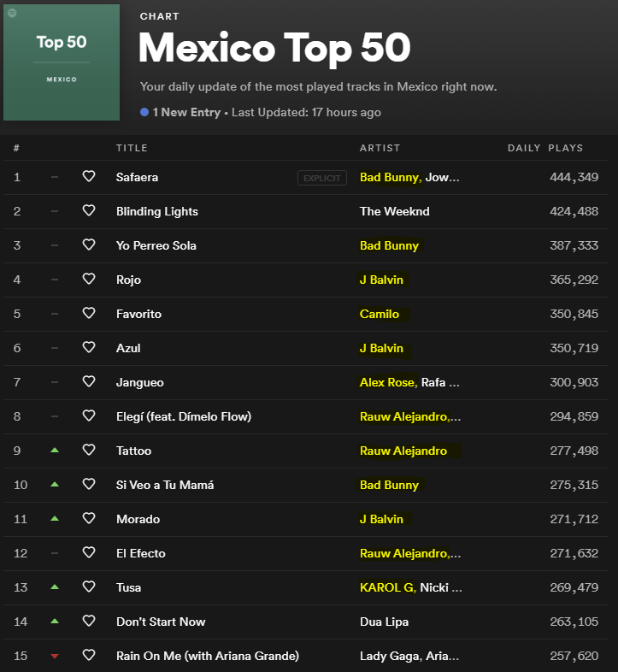The height and width of the screenshot is (672, 618).
Task: Click the play count 257,620
Action: (x=574, y=656)
